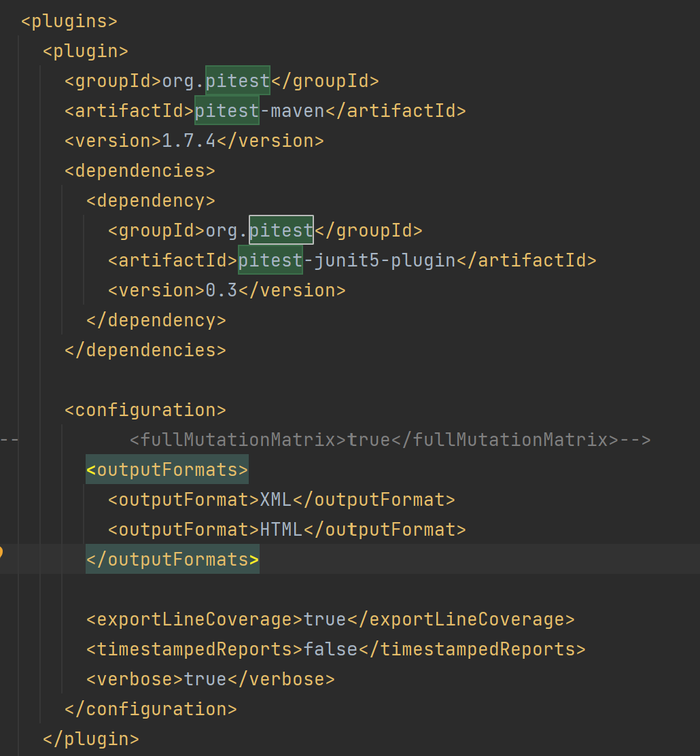Viewport: 700px width, 756px height.
Task: Place cursor on the opening <plugins> tag
Action: tap(69, 21)
